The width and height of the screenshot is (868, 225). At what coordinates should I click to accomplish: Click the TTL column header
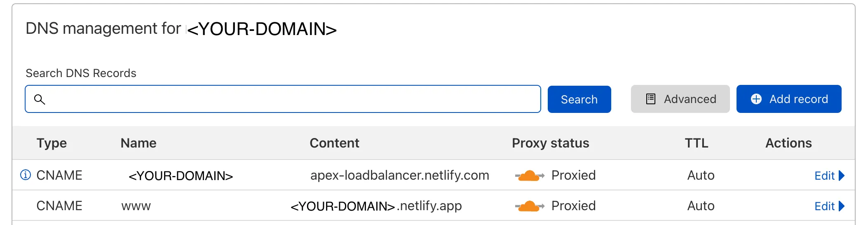[696, 143]
